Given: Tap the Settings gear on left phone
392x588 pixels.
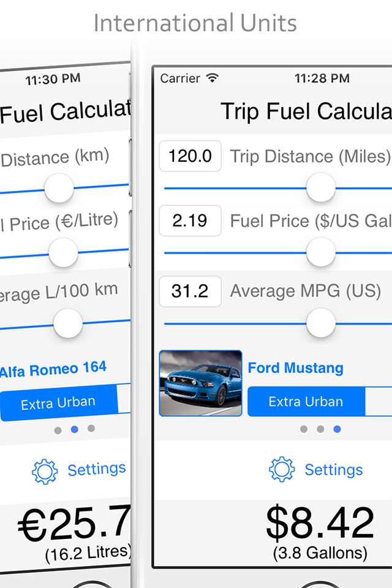Looking at the screenshot, I should (45, 472).
